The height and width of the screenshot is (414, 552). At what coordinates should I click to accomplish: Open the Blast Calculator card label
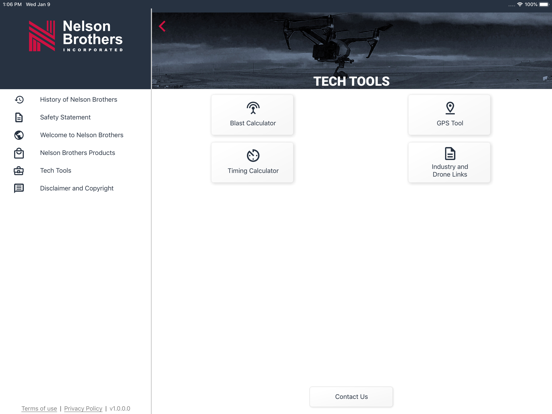pyautogui.click(x=253, y=123)
